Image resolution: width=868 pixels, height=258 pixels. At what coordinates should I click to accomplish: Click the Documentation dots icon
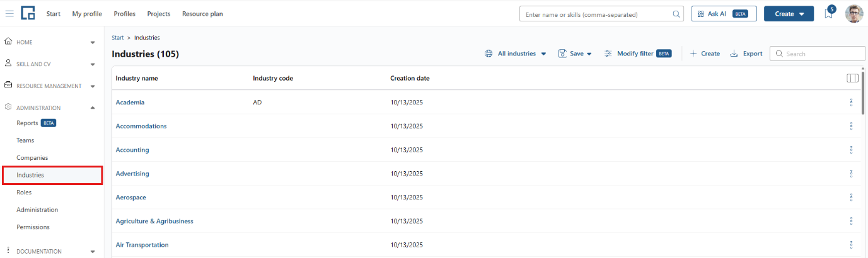[x=8, y=250]
